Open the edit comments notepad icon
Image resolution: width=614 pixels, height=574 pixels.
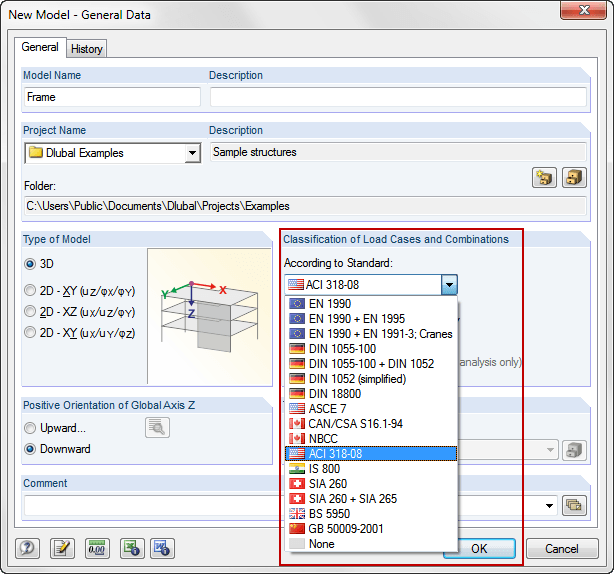(x=62, y=548)
